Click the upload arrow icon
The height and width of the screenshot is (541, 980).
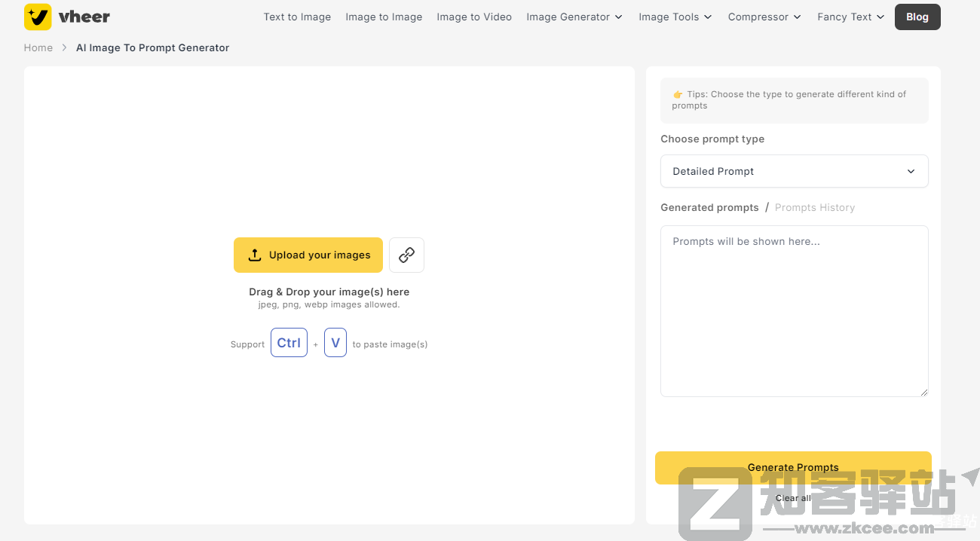pyautogui.click(x=255, y=255)
